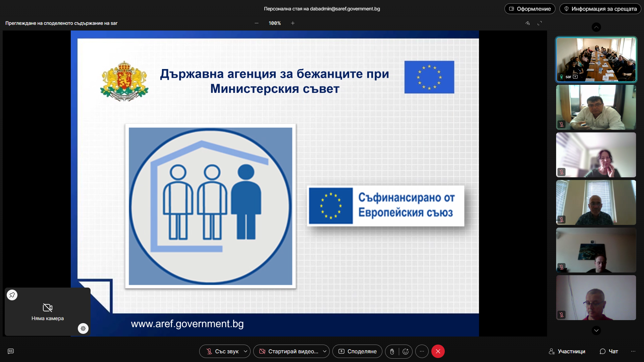Click the meeting room title text at top

coord(322,9)
